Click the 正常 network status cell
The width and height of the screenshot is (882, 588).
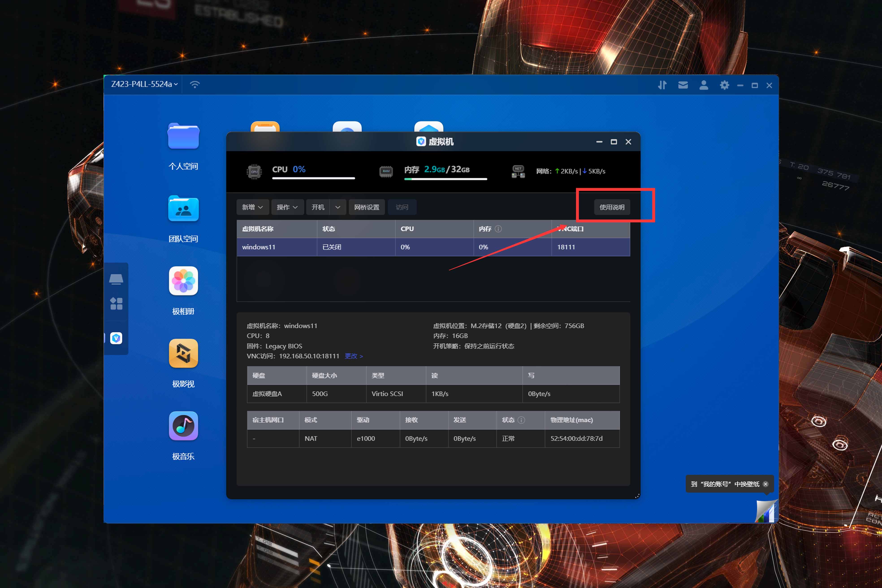[x=521, y=438]
